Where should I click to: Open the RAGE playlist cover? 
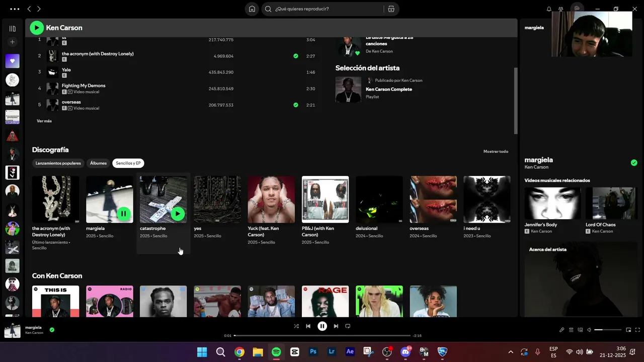[325, 301]
